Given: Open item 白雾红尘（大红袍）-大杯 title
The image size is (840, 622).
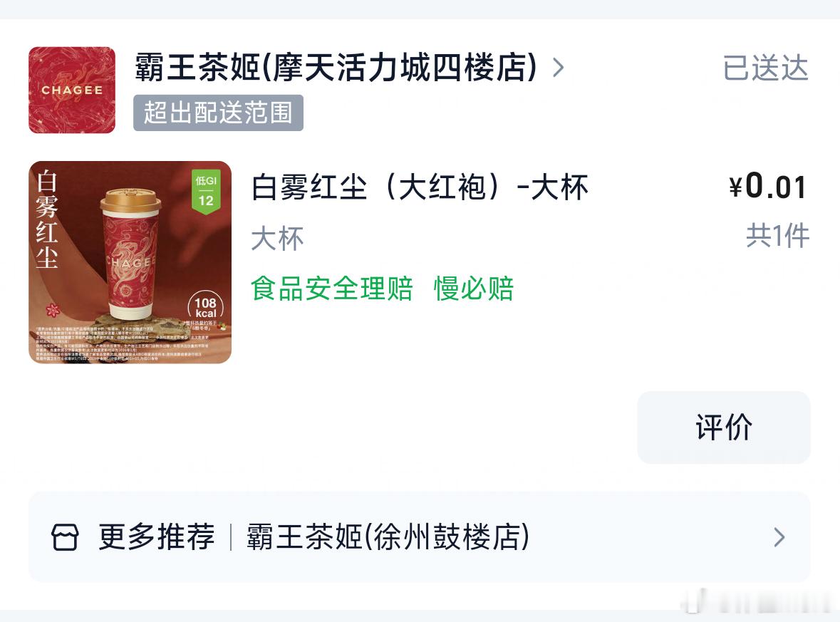Looking at the screenshot, I should [x=420, y=187].
